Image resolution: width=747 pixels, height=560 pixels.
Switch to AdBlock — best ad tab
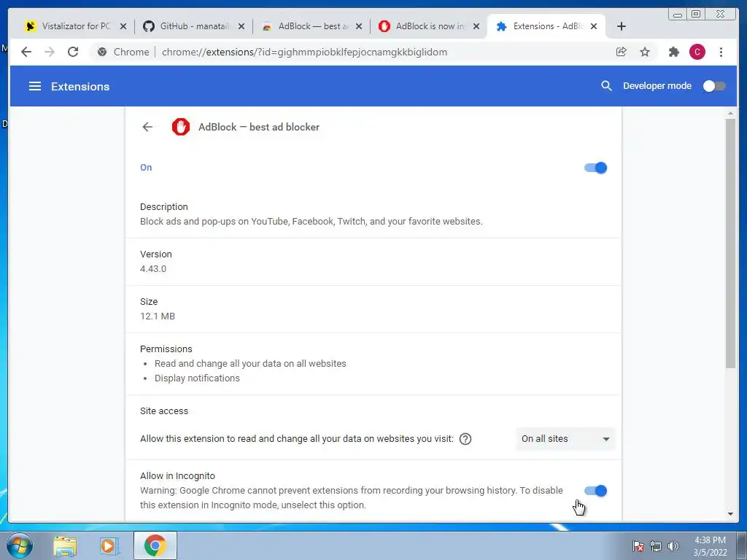coord(312,26)
